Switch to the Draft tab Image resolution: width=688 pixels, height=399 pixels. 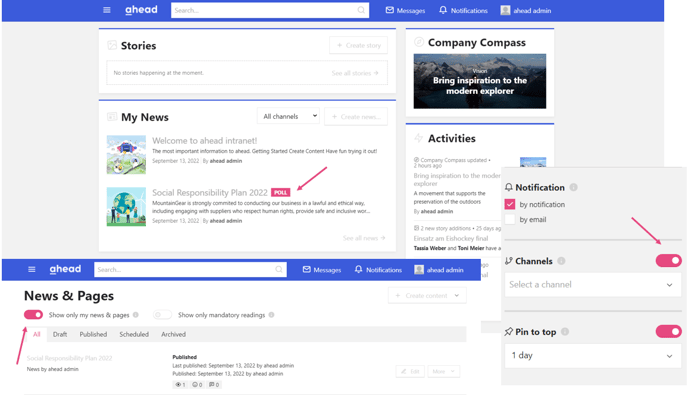pos(60,334)
